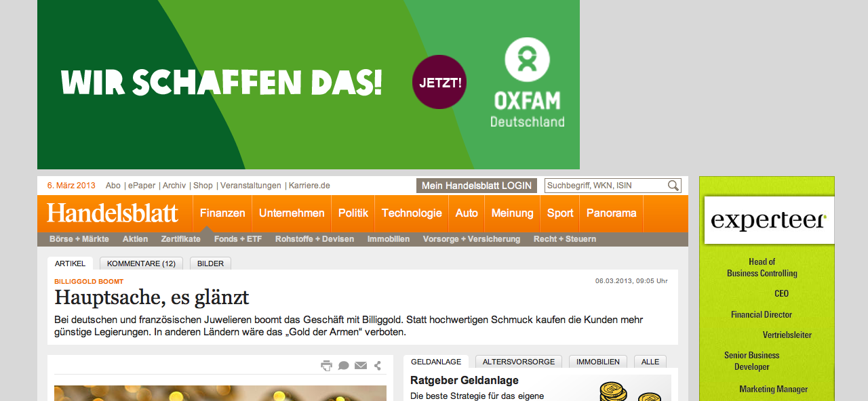Open comments via the speech bubble icon
This screenshot has height=401, width=868.
(x=344, y=366)
